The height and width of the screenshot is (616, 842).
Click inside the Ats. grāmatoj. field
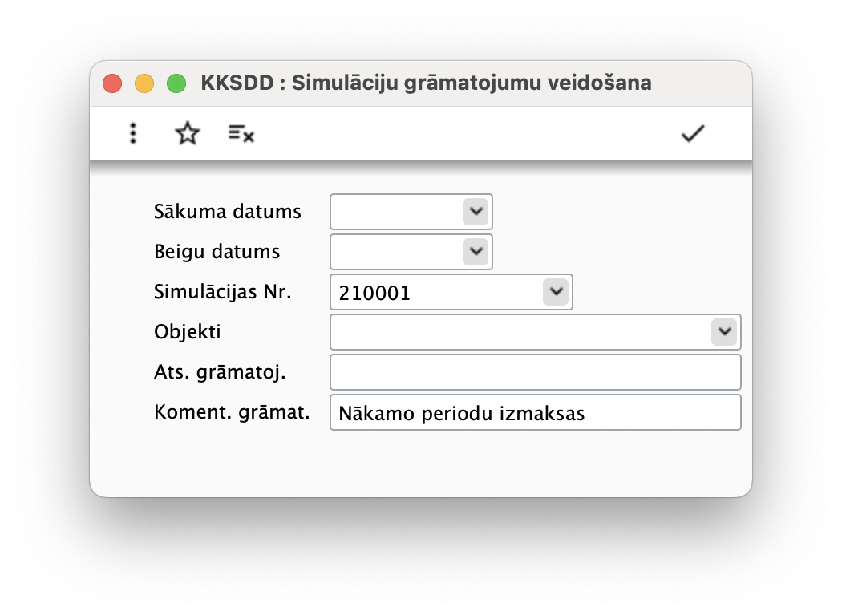pyautogui.click(x=535, y=371)
